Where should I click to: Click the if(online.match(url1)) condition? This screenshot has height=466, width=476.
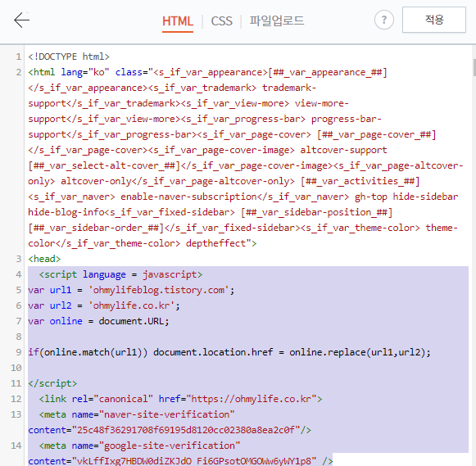coord(88,352)
